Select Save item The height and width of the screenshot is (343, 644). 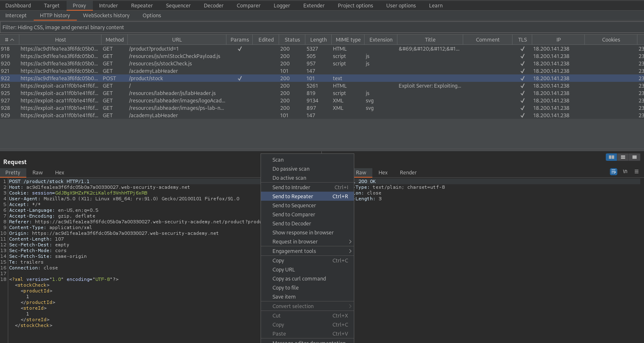(307, 297)
